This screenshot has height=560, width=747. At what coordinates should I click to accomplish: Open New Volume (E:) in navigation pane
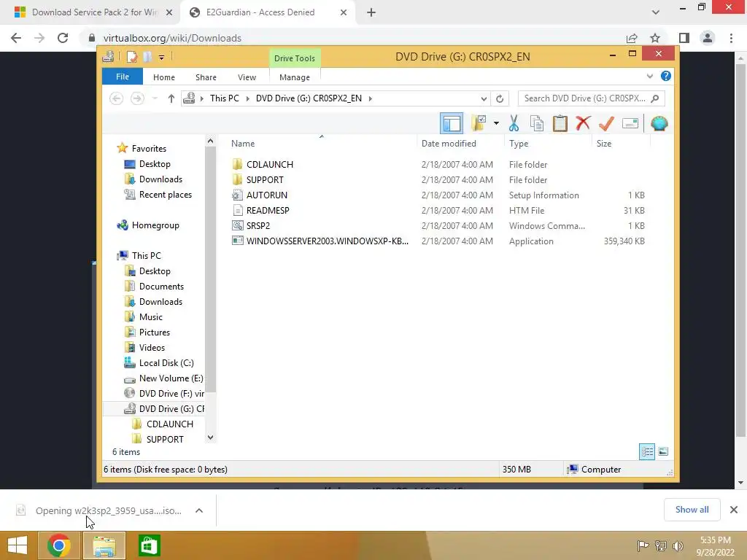click(171, 378)
